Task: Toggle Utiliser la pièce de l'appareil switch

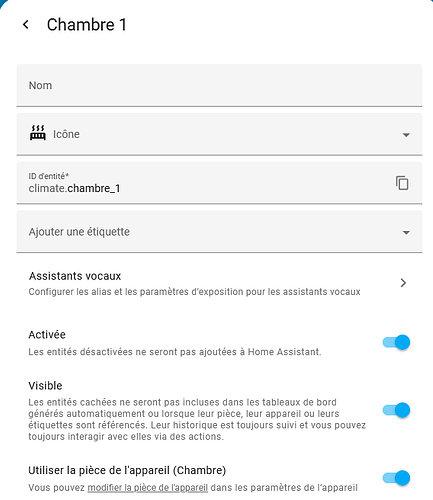Action: click(396, 478)
